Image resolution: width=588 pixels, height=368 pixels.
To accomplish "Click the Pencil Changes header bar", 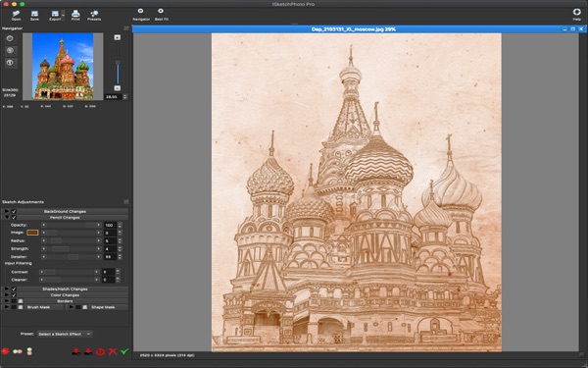I will point(66,218).
